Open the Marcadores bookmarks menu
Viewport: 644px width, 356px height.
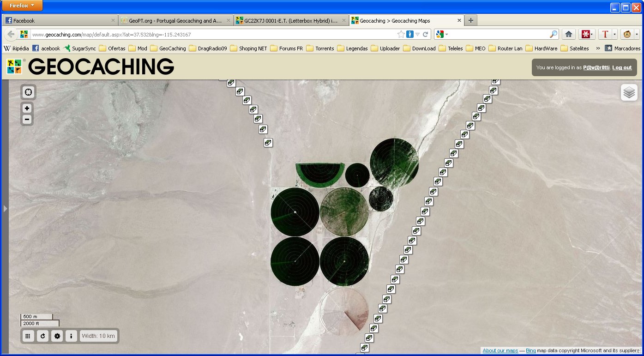pos(623,48)
